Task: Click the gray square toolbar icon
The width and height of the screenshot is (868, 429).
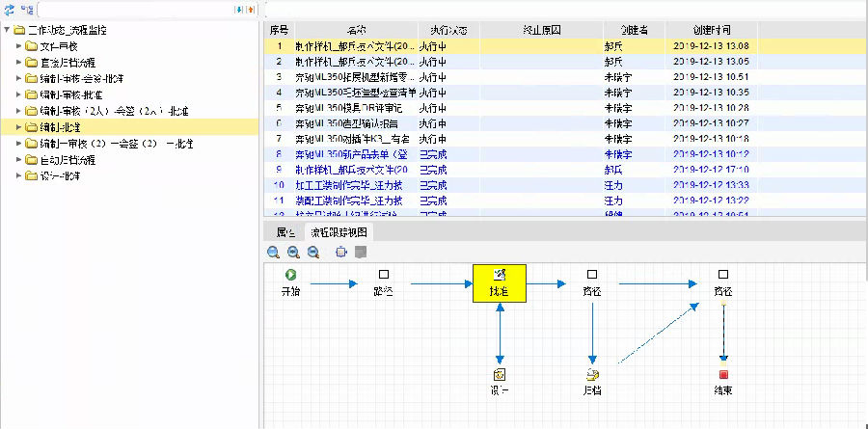Action: pyautogui.click(x=361, y=253)
